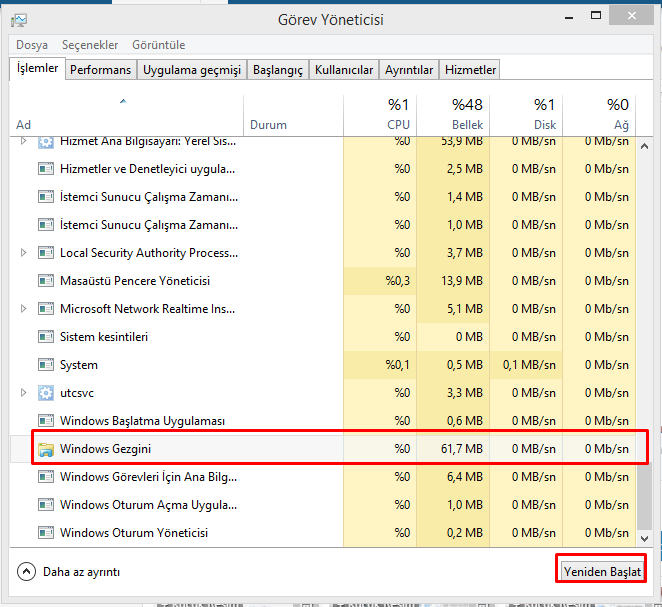
Task: Click the scrollbar up arrow
Action: click(644, 146)
